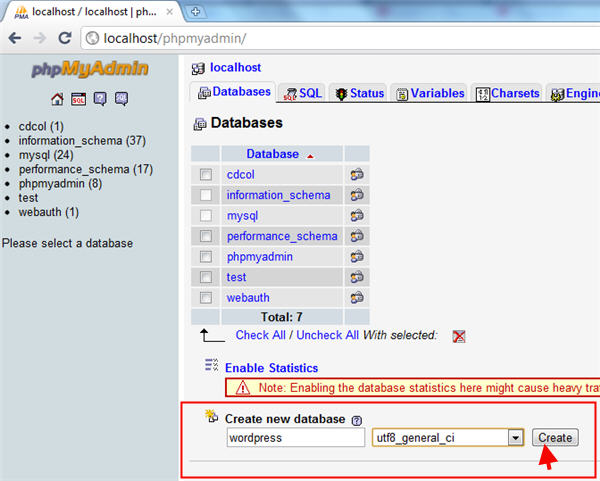This screenshot has height=481, width=600.
Task: Open performance_schema database link in table
Action: [282, 236]
